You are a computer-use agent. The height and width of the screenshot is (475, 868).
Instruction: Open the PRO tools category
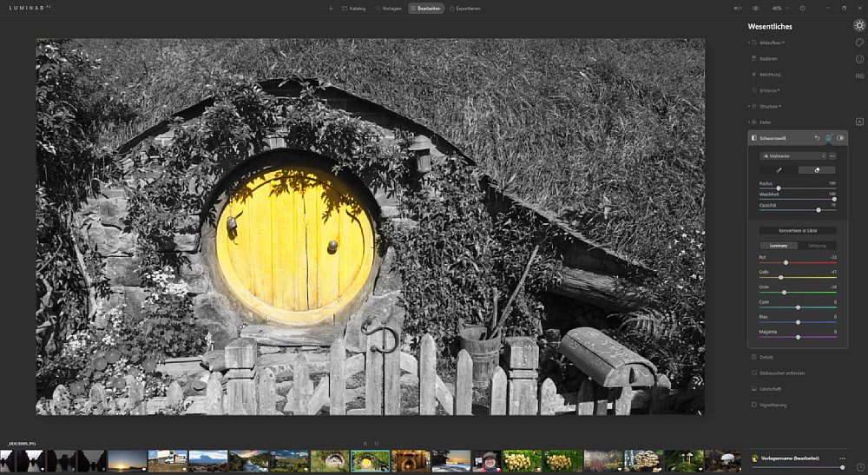click(x=859, y=76)
